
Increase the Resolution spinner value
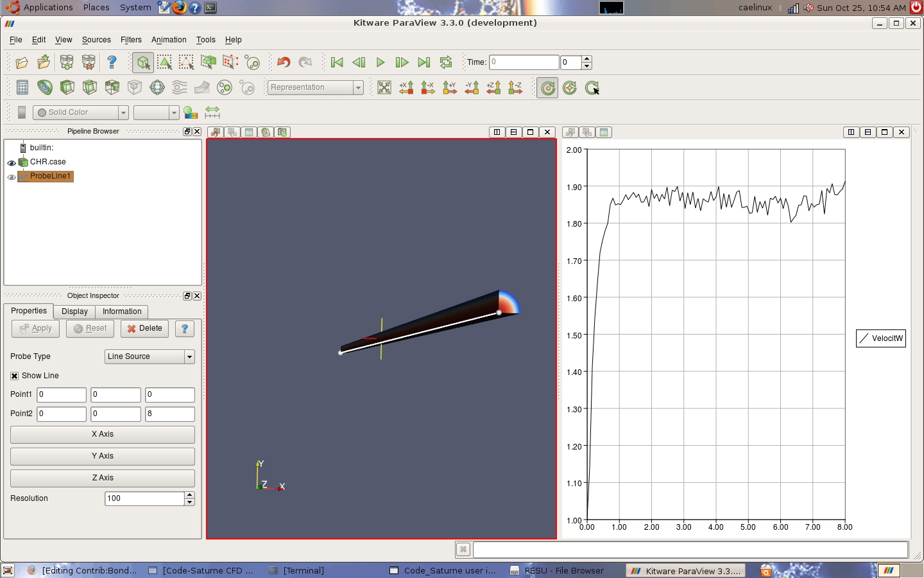point(189,495)
